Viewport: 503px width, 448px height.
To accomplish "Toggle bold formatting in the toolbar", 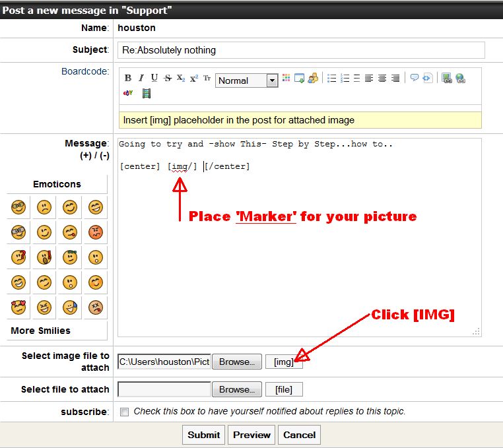I will pyautogui.click(x=128, y=79).
